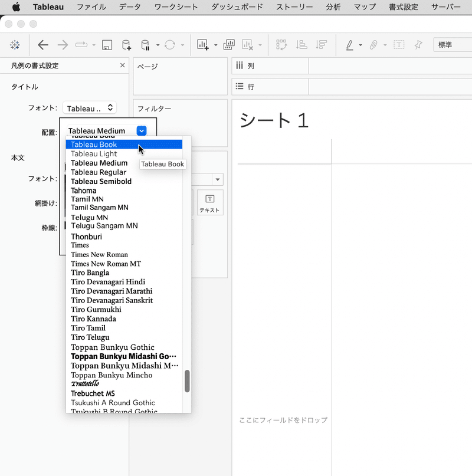
Task: Select Toppan Bunkyu Gothic font
Action: coord(124,347)
